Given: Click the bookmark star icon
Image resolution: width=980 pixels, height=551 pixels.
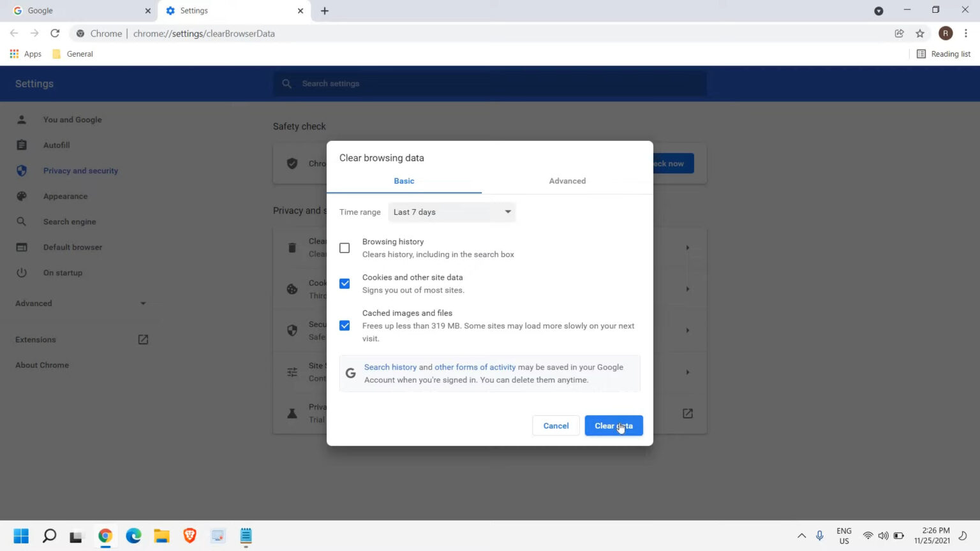Looking at the screenshot, I should tap(919, 34).
